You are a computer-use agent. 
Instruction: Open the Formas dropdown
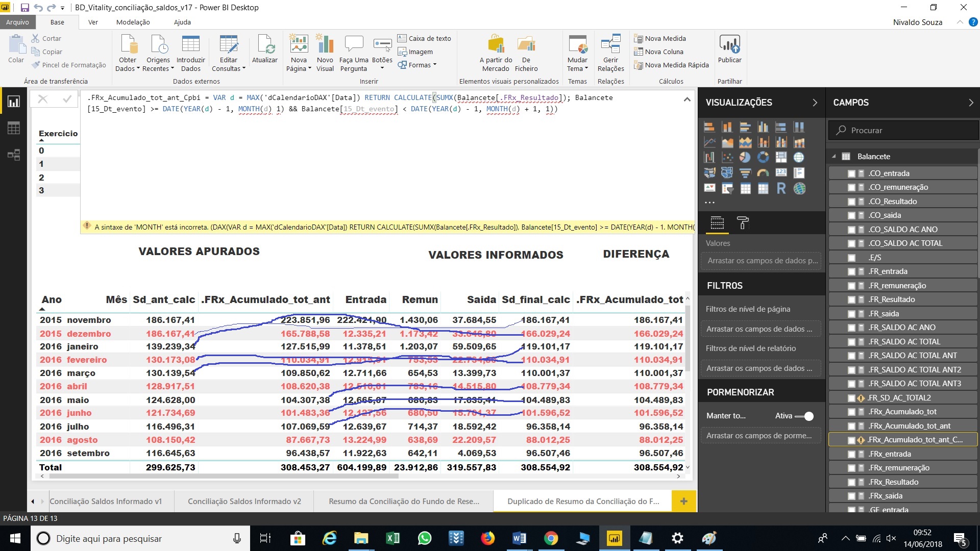[x=418, y=65]
